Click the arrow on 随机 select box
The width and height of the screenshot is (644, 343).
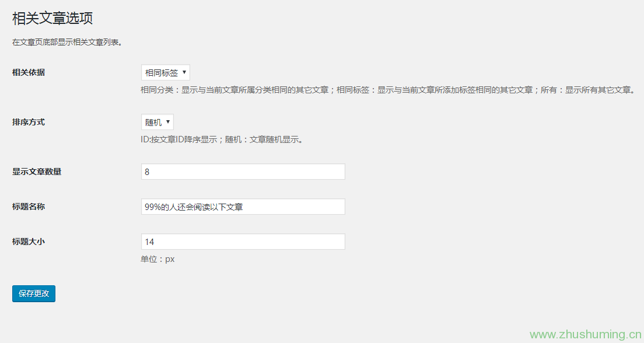point(168,122)
